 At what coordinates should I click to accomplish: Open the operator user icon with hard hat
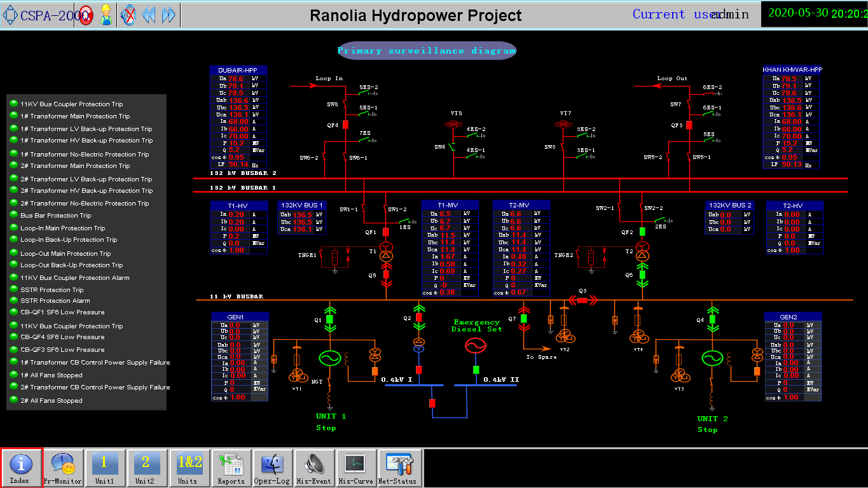point(106,15)
